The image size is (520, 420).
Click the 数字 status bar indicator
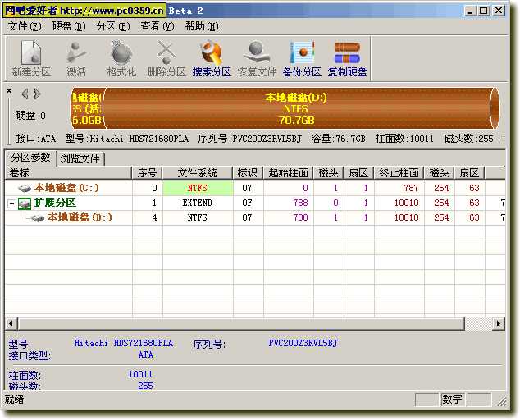[452, 399]
